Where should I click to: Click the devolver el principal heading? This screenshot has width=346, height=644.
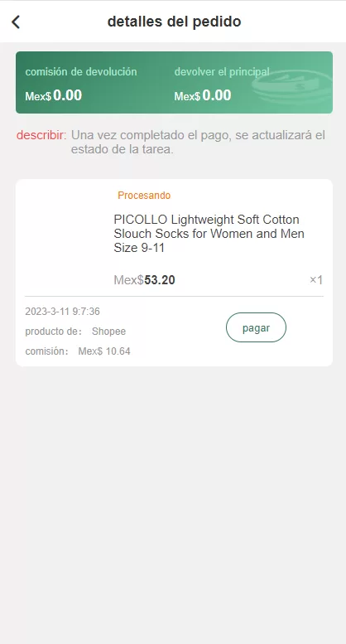[222, 71]
